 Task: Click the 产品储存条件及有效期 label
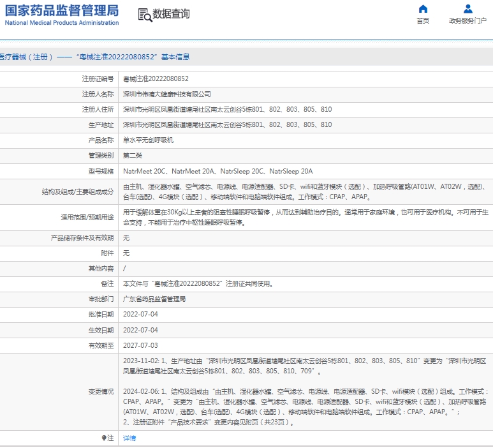82,238
